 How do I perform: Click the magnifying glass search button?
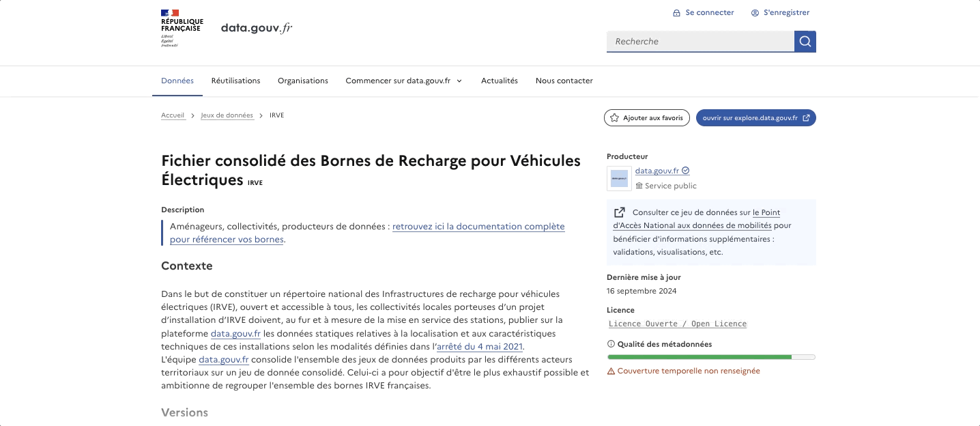click(805, 42)
